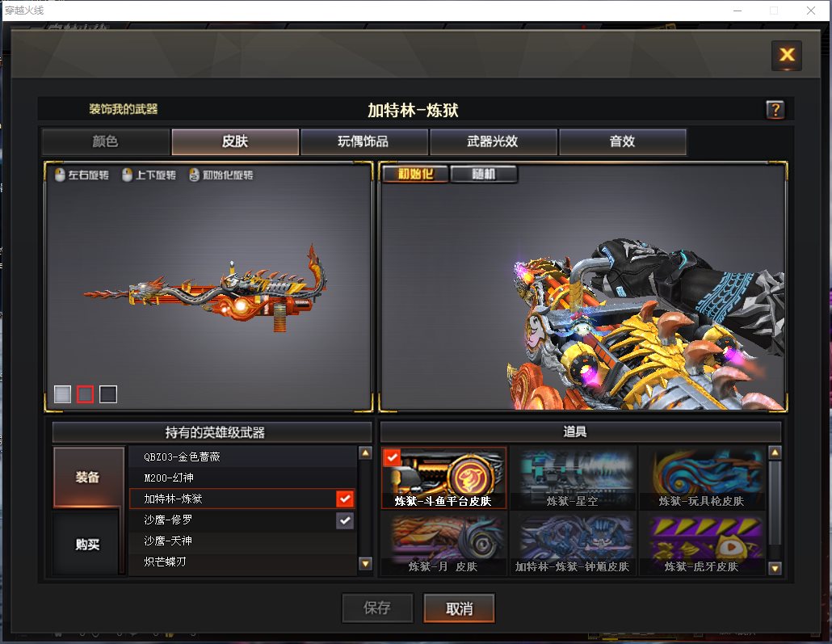The image size is (832, 644).
Task: Open the 玩偶饰品 tab
Action: pyautogui.click(x=364, y=141)
